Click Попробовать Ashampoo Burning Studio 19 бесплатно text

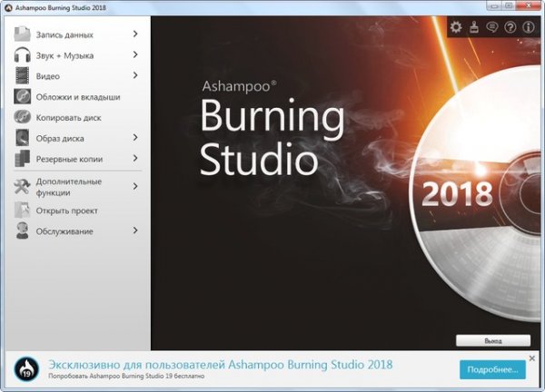(126, 376)
